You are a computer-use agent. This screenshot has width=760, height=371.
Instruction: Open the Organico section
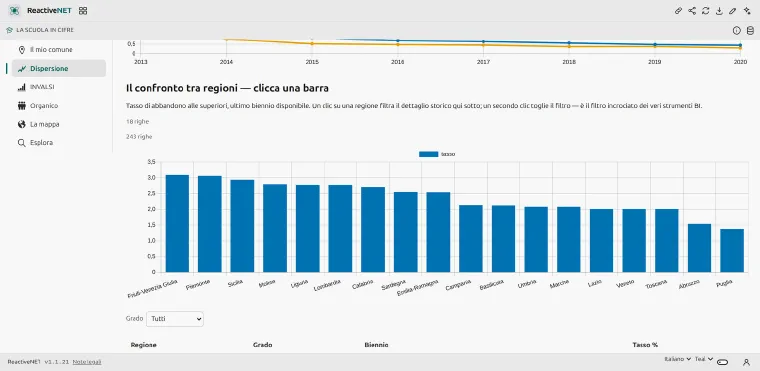59,106
